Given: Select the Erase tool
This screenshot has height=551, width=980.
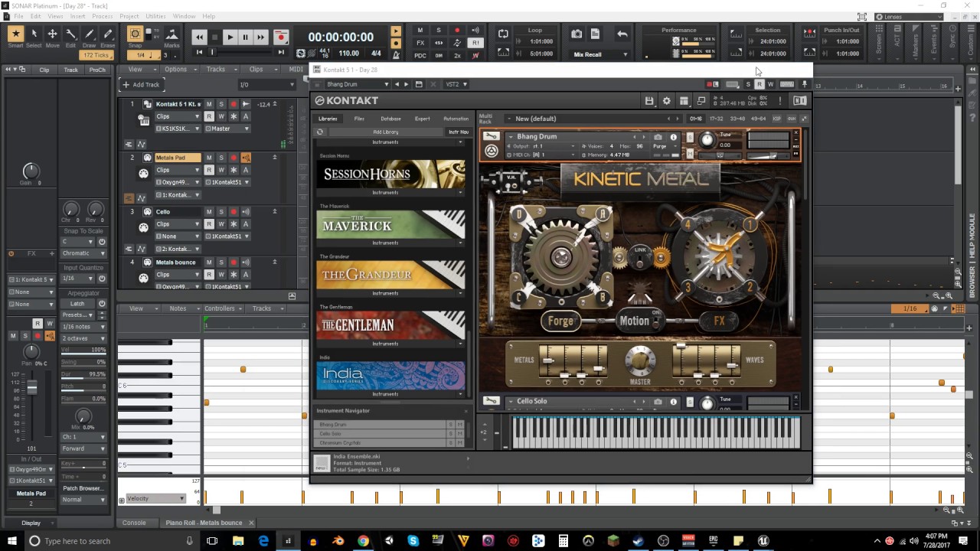Looking at the screenshot, I should click(108, 34).
